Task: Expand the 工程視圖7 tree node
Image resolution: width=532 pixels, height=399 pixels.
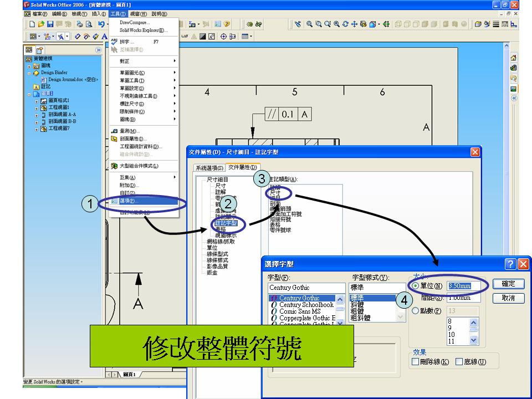Action: coord(37,129)
